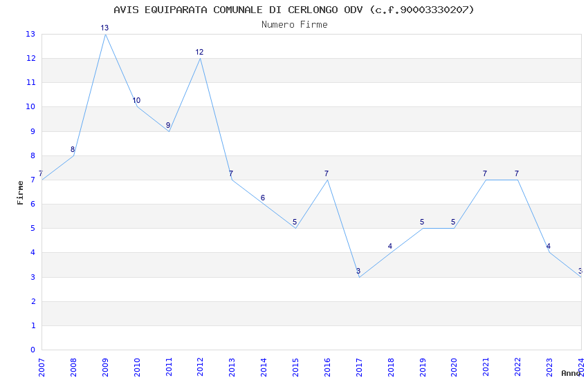Click the x-axis year label 2021
This screenshot has width=588, height=380.
pos(486,368)
